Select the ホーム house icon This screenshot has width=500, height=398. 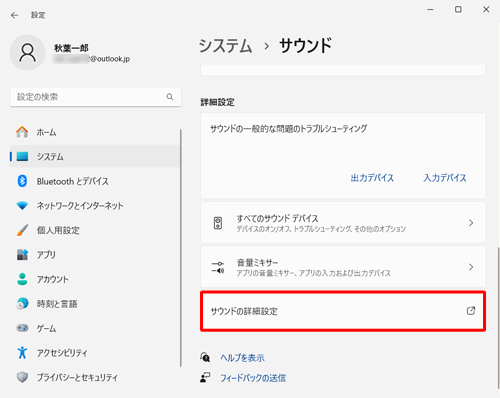click(x=22, y=132)
